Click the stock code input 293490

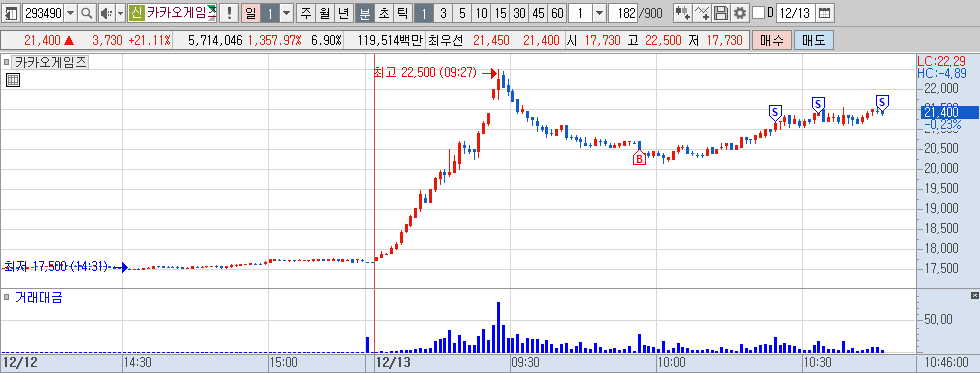pos(43,12)
